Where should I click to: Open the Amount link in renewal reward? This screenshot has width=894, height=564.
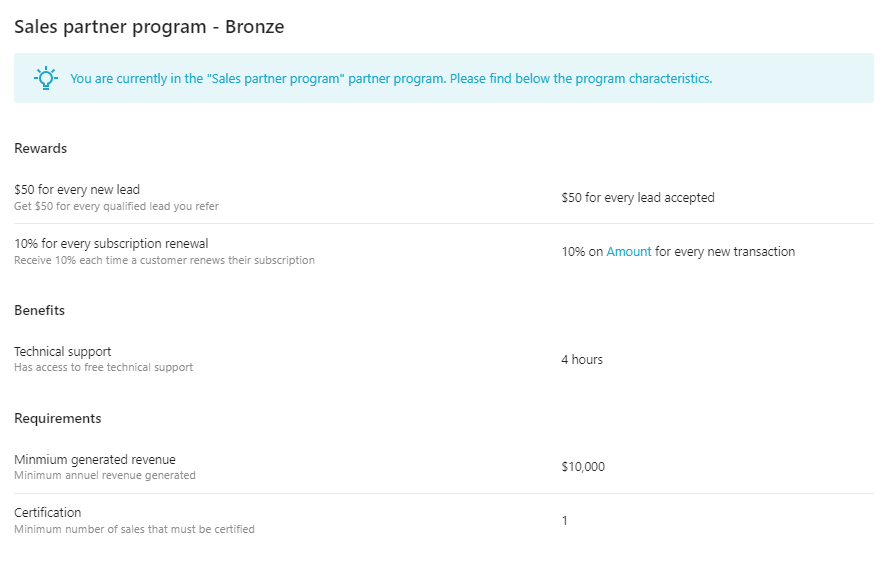(x=628, y=252)
